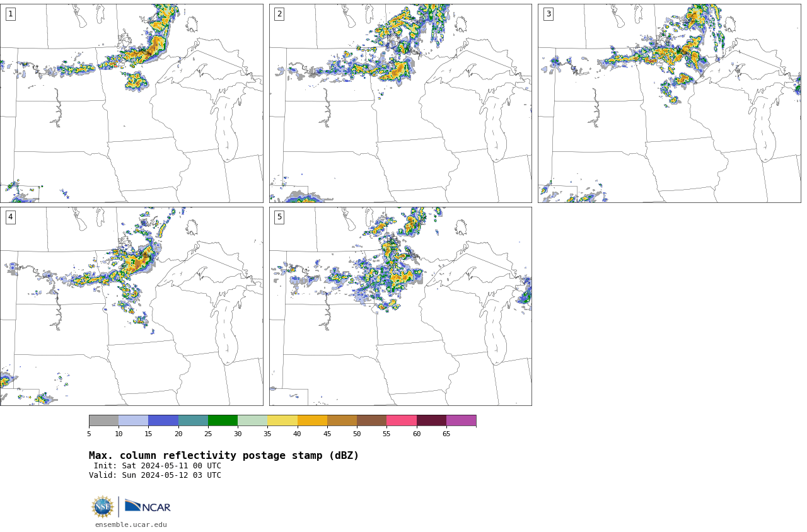
Task: Click the NSF logo icon
Action: (x=103, y=507)
